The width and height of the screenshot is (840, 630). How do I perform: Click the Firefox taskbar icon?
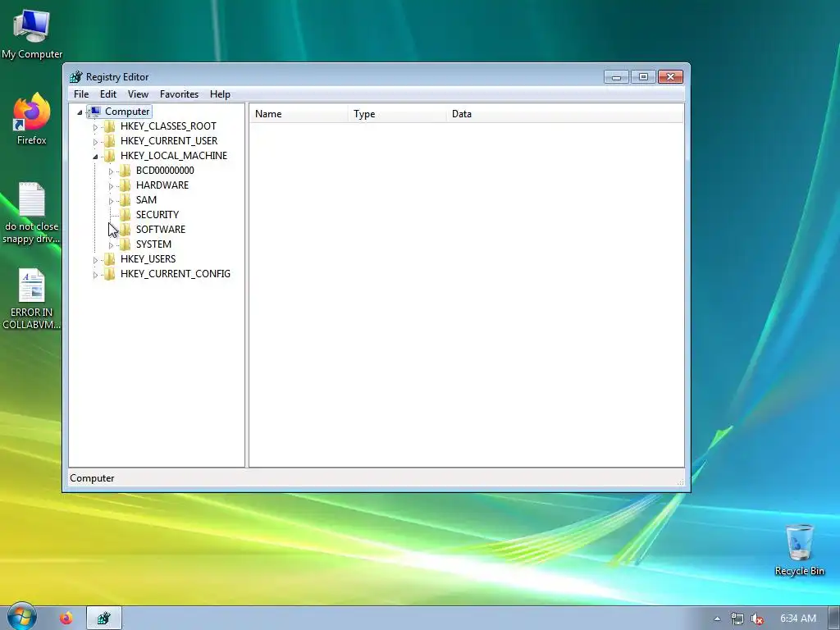[x=66, y=619]
